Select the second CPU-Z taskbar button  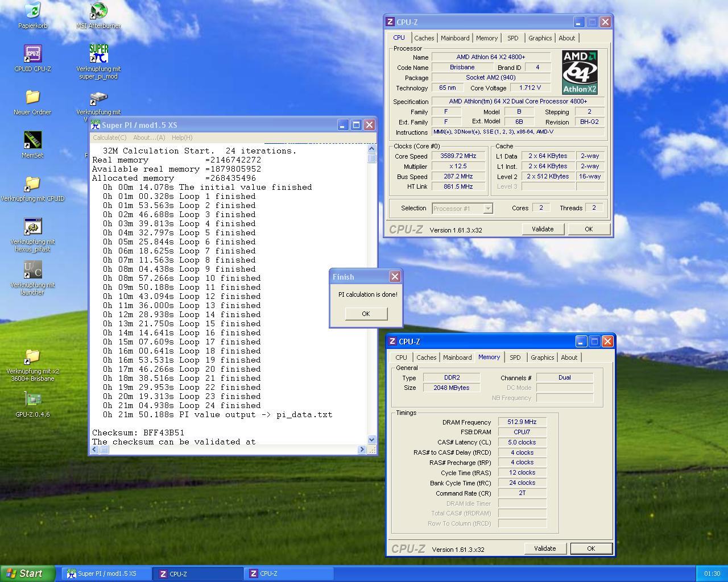(290, 573)
